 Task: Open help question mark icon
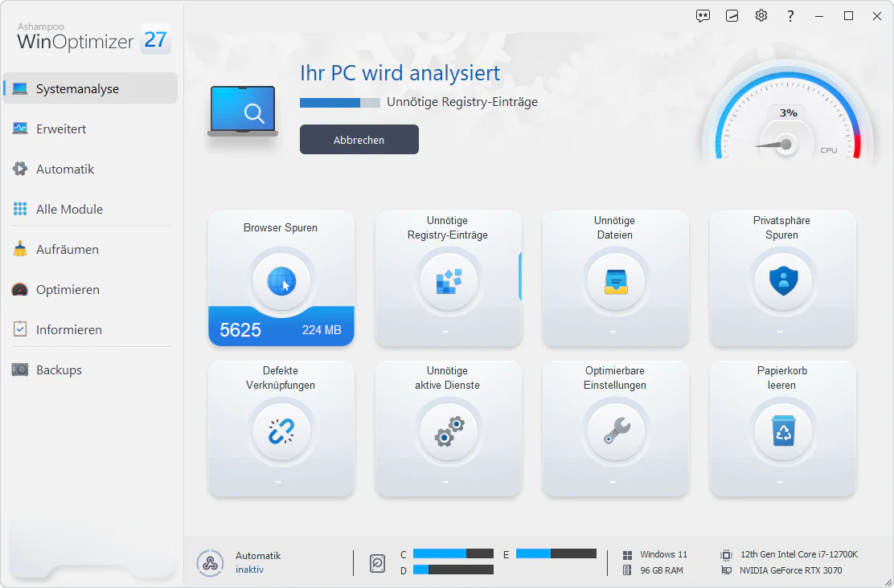tap(790, 16)
